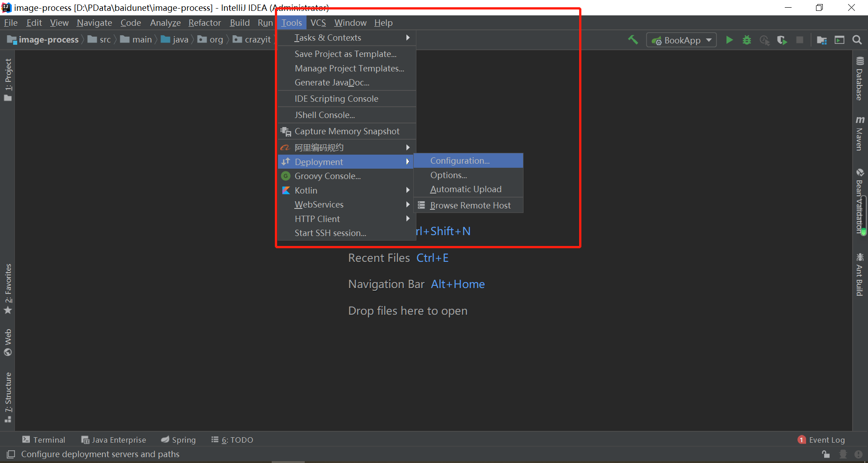This screenshot has width=868, height=463.
Task: Open the VCS menu
Action: 318,23
